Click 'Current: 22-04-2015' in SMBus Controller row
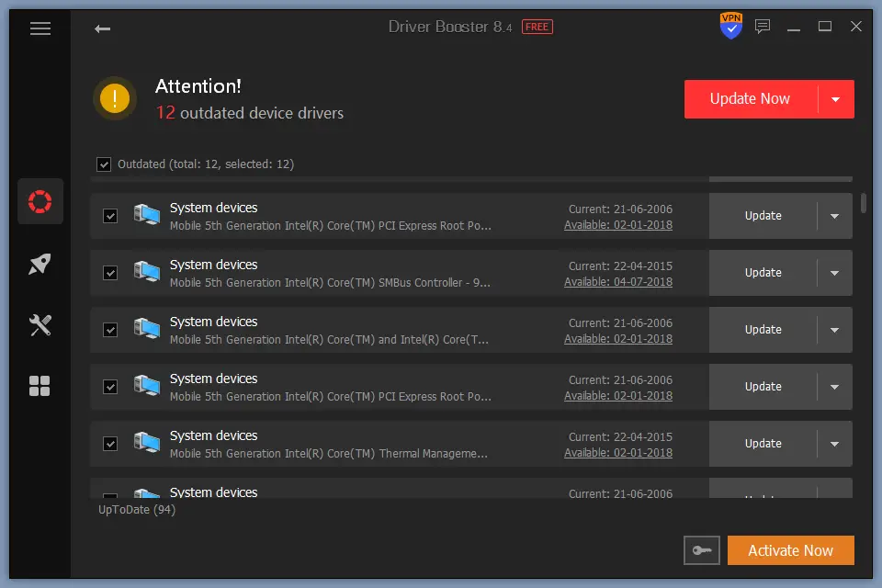 coord(620,266)
